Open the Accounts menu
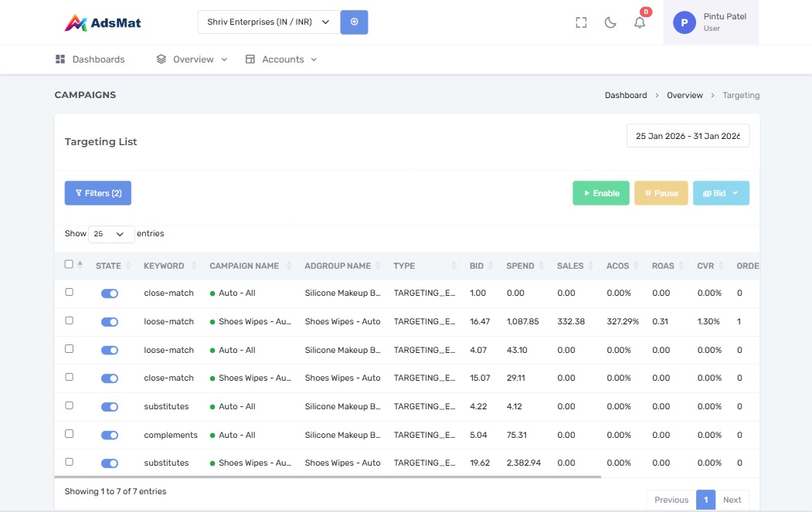Screen dimensions: 812x512 coord(282,59)
